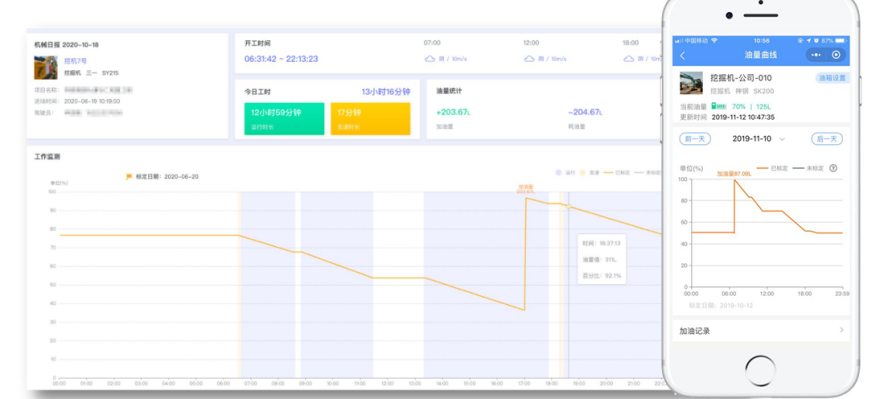The width and height of the screenshot is (884, 399).
Task: Click the 挖掘机-公司-010 title on the phone
Action: click(741, 78)
